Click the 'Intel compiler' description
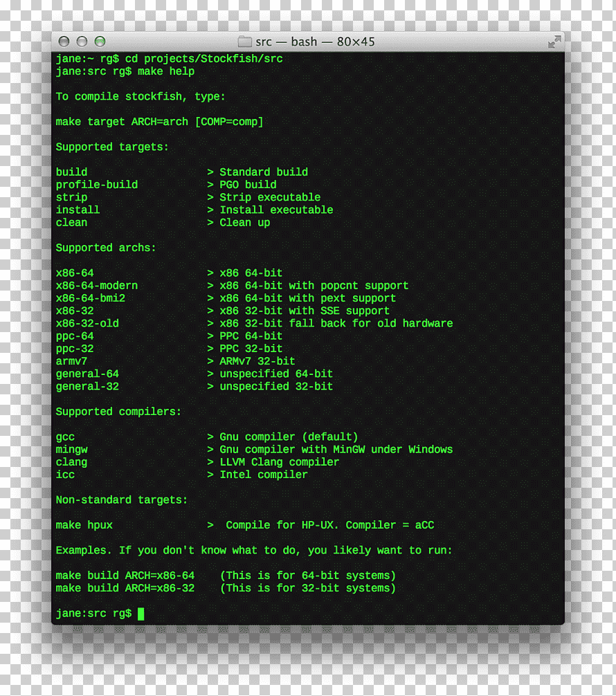Image resolution: width=616 pixels, height=696 pixels. pyautogui.click(x=264, y=475)
